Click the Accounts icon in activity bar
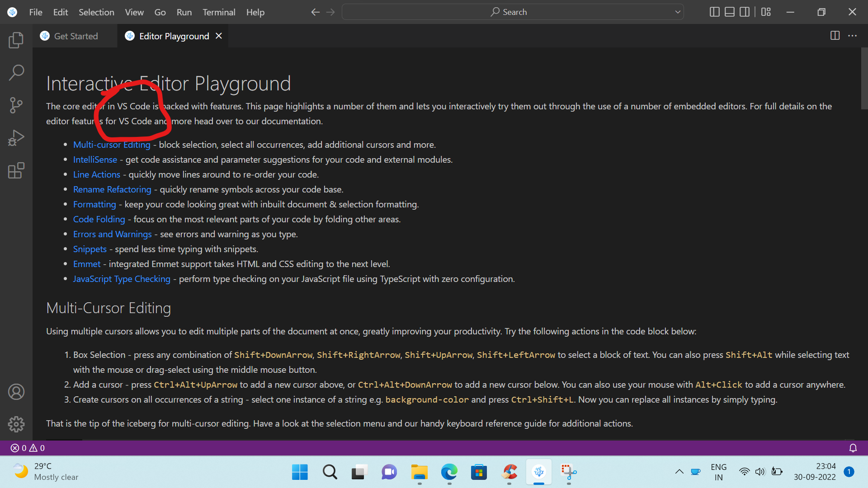The height and width of the screenshot is (488, 868). [16, 391]
